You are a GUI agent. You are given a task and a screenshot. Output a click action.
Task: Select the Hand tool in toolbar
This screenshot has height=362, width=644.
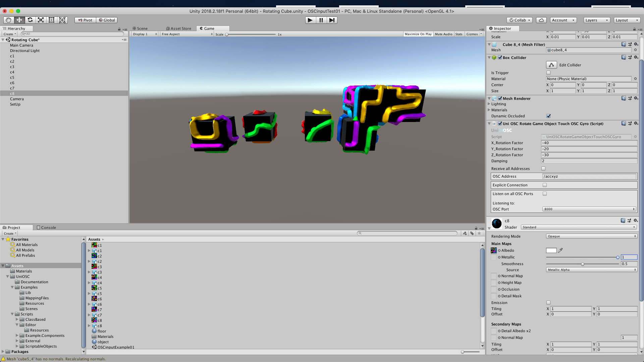point(8,20)
